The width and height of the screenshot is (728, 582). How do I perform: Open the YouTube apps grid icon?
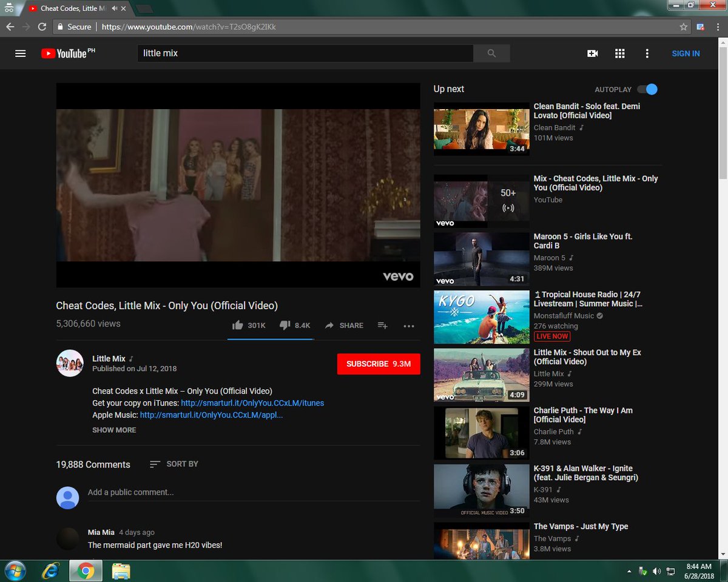(x=620, y=53)
